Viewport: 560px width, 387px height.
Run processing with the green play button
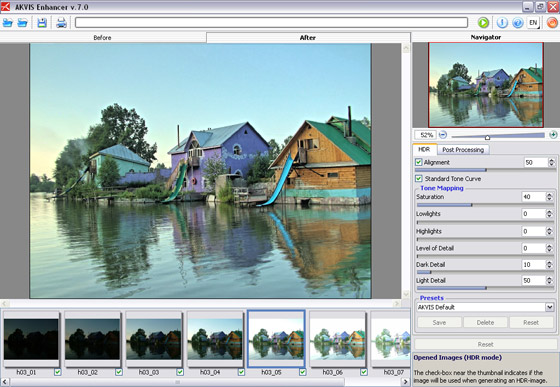(x=483, y=23)
